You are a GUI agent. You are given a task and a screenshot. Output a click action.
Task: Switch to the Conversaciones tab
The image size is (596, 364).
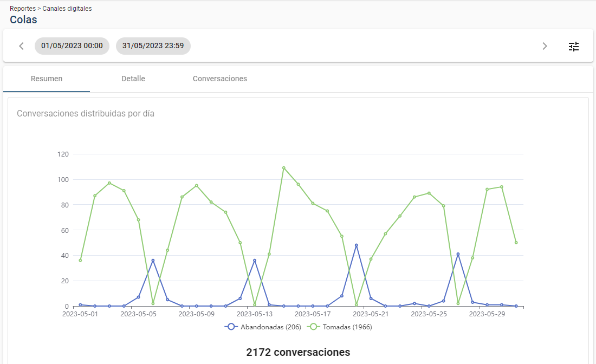coord(219,79)
